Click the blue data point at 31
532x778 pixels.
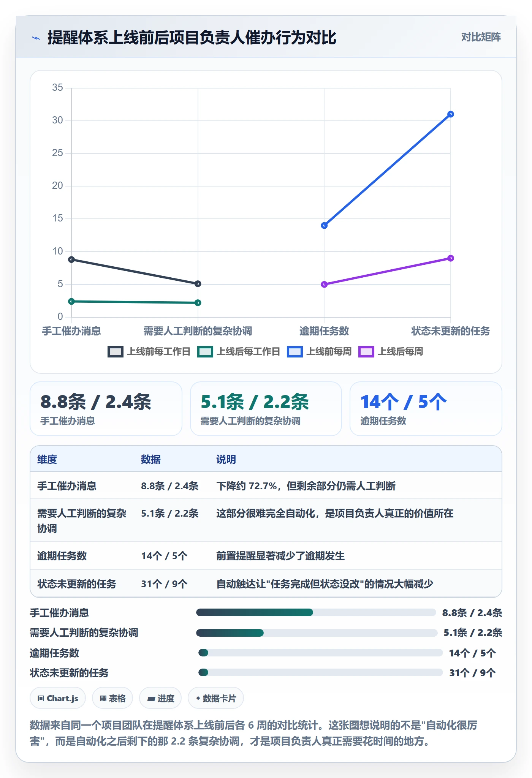451,114
